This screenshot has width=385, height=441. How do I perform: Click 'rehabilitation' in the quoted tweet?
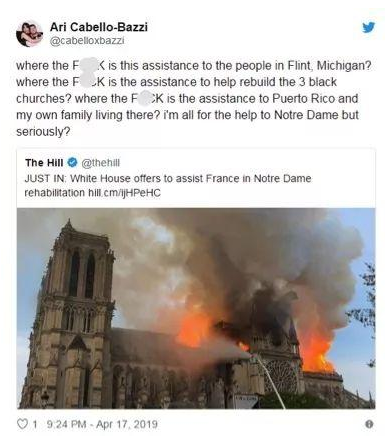pos(55,193)
